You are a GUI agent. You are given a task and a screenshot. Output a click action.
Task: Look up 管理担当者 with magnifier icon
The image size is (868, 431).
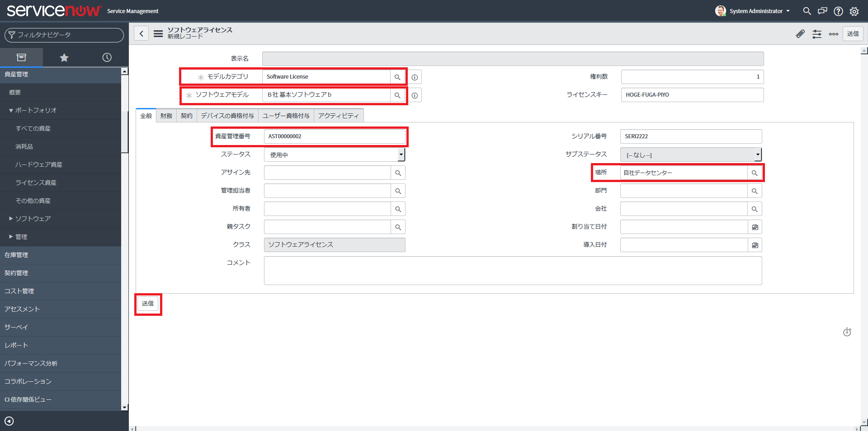(398, 191)
